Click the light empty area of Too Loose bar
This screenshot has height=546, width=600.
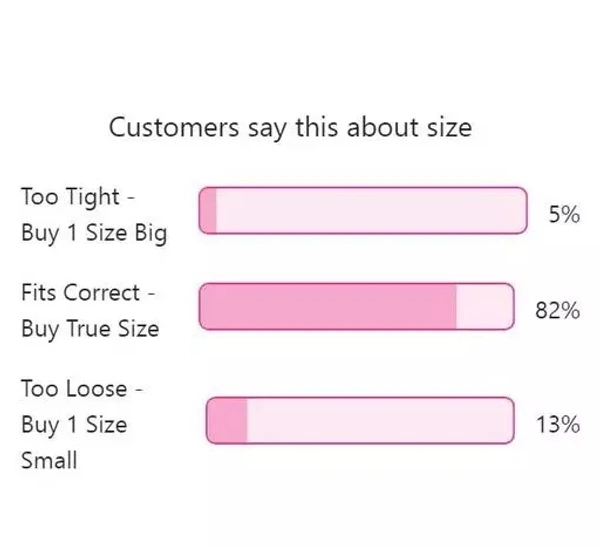(381, 421)
